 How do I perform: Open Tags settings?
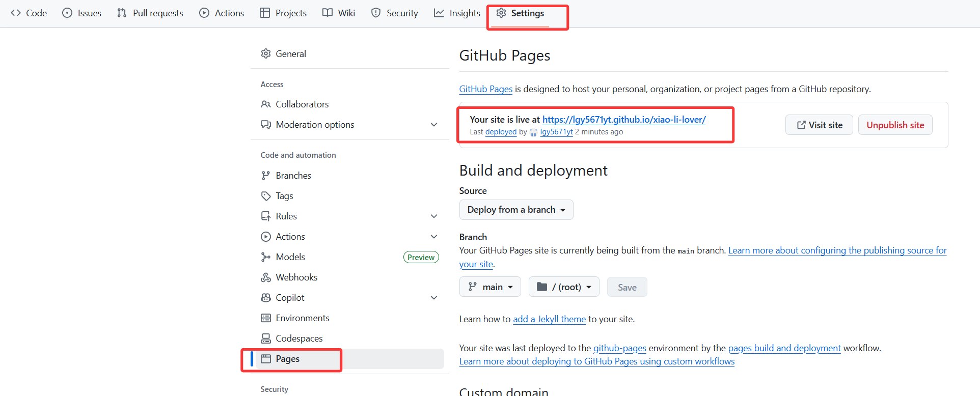pos(350,196)
